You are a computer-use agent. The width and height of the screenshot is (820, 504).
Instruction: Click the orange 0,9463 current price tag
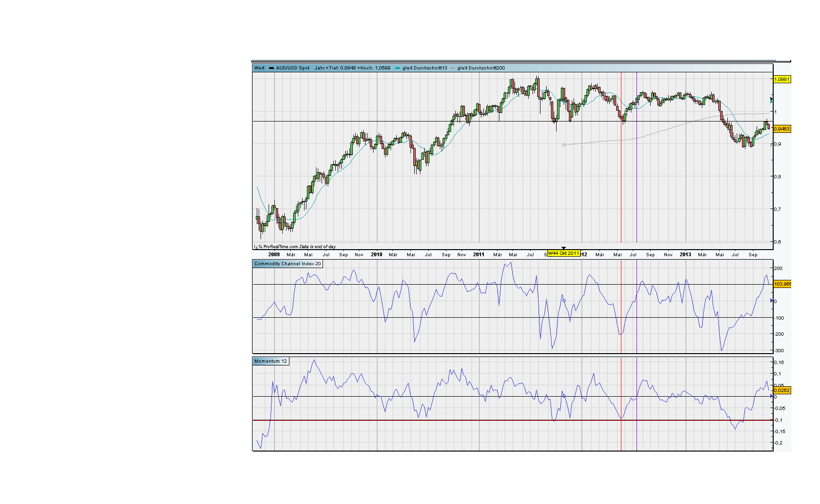(782, 129)
